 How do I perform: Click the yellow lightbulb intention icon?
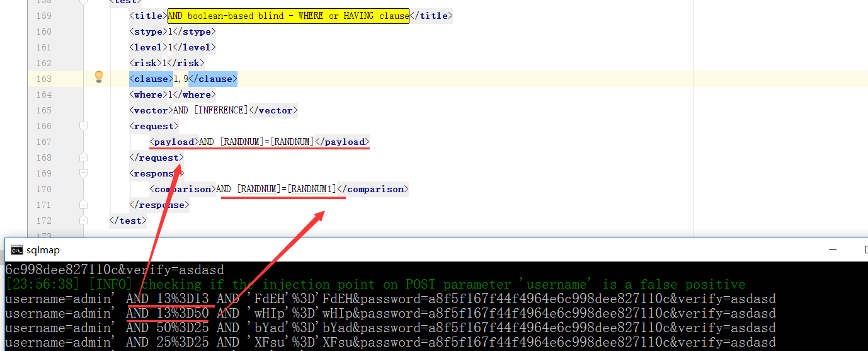click(98, 77)
